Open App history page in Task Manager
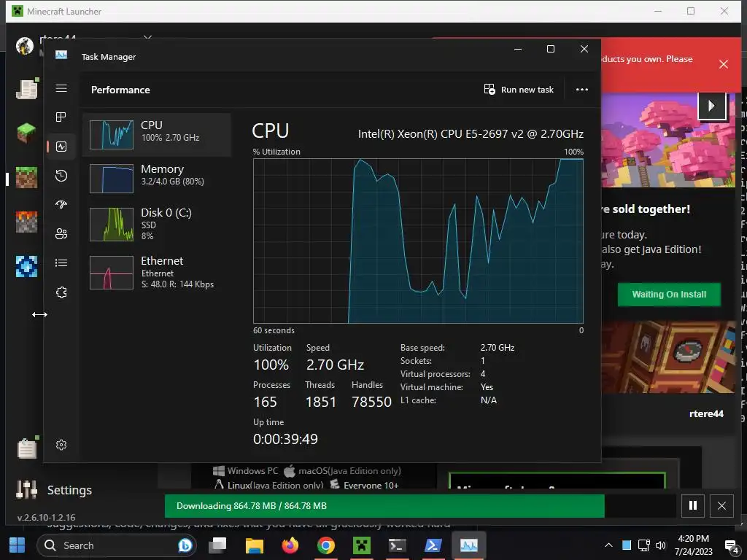Viewport: 747px width, 560px height. [x=61, y=176]
